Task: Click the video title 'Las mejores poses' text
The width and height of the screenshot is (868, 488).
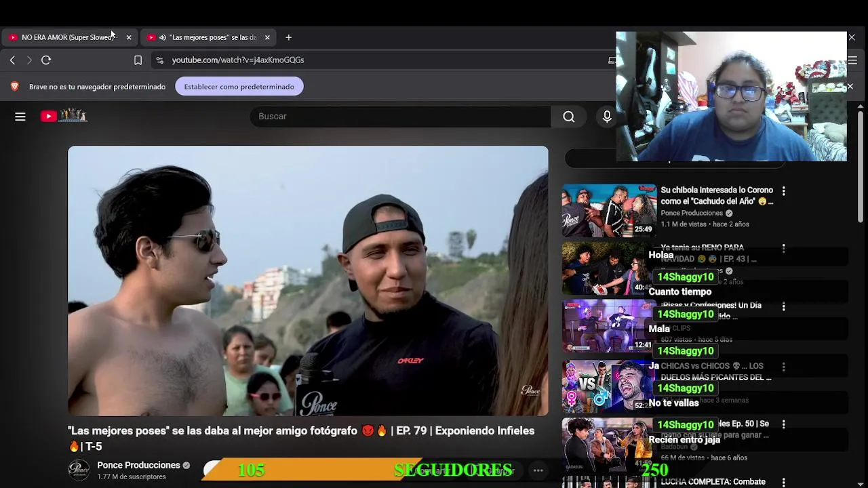Action: point(301,439)
